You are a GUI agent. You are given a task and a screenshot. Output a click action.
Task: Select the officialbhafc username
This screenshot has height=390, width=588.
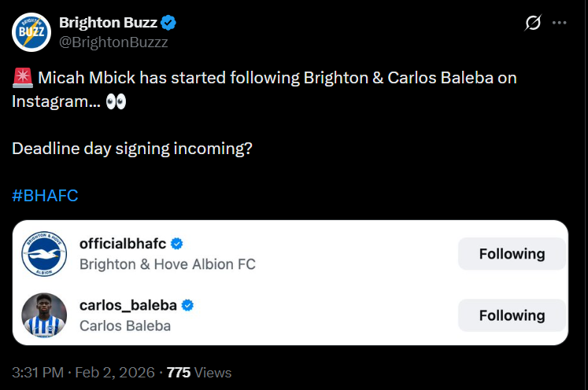pyautogui.click(x=124, y=243)
